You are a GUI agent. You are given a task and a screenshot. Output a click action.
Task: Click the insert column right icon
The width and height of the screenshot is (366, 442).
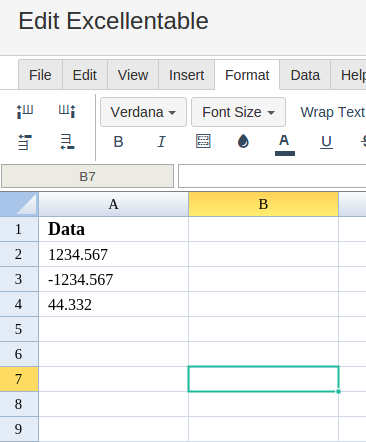67,112
